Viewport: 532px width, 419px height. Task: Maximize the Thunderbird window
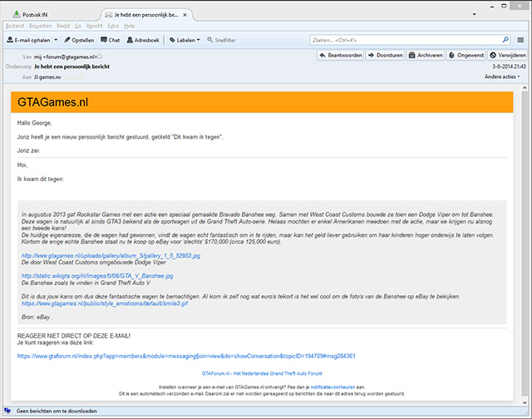[x=505, y=6]
